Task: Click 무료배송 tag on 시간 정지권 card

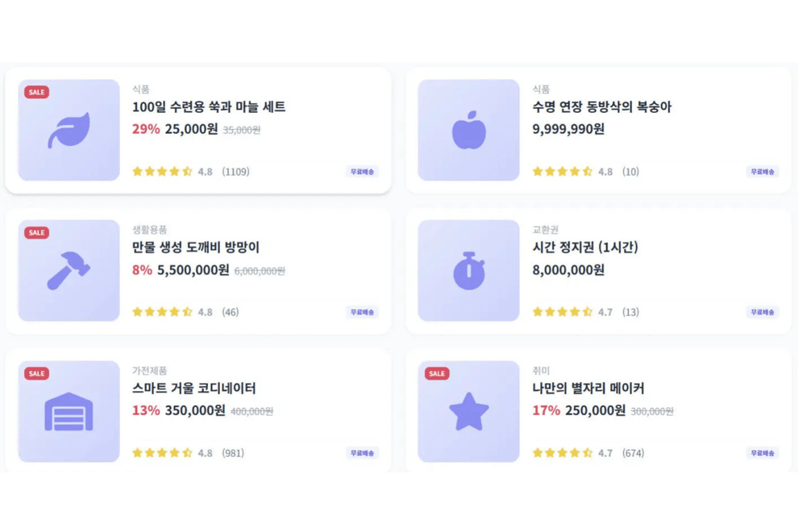Action: tap(763, 312)
